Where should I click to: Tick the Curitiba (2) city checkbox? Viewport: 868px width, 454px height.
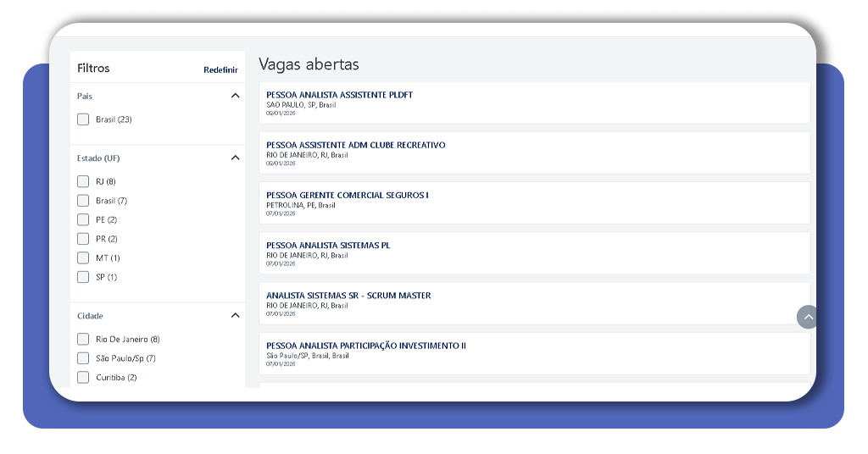pos(83,377)
